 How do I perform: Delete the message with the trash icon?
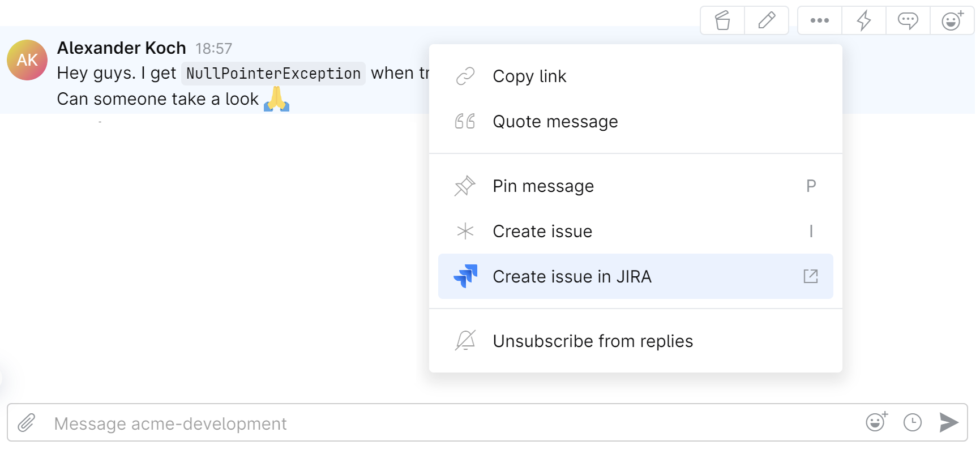pyautogui.click(x=722, y=21)
